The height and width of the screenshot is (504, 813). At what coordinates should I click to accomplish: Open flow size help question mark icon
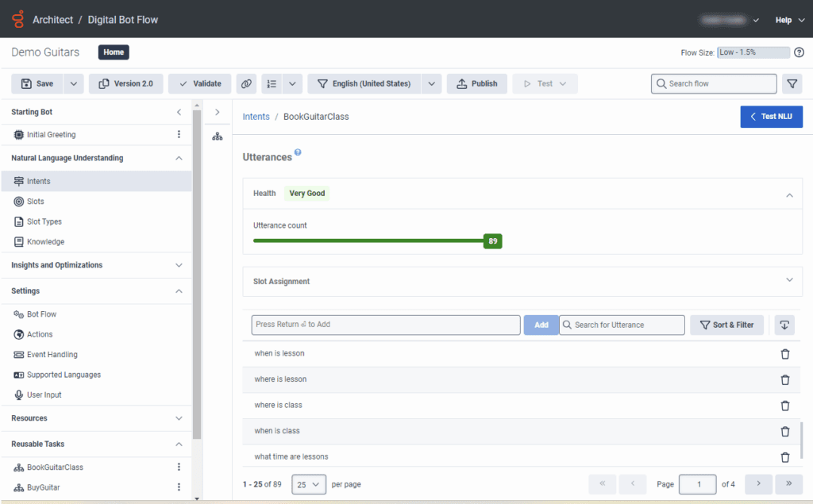click(799, 52)
